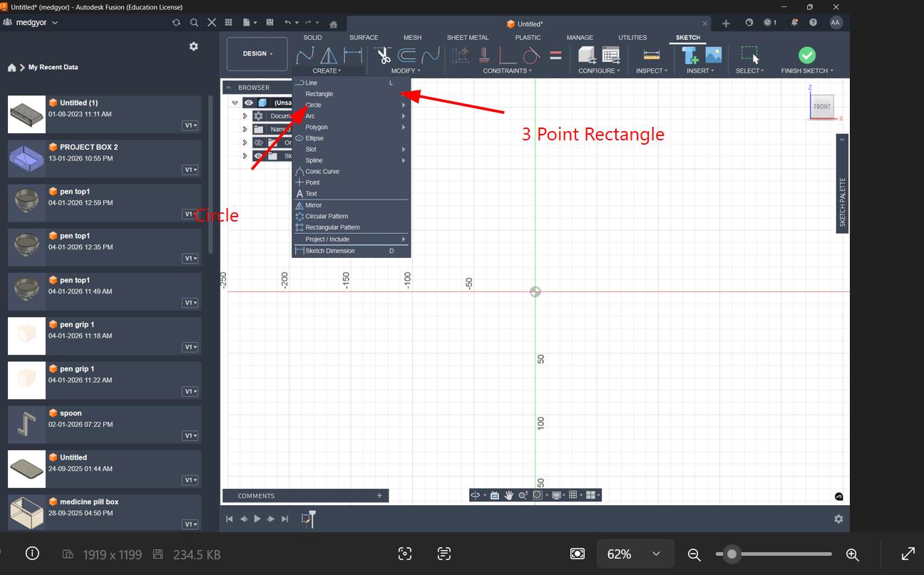
Task: Open the Insert Image icon
Action: (713, 56)
